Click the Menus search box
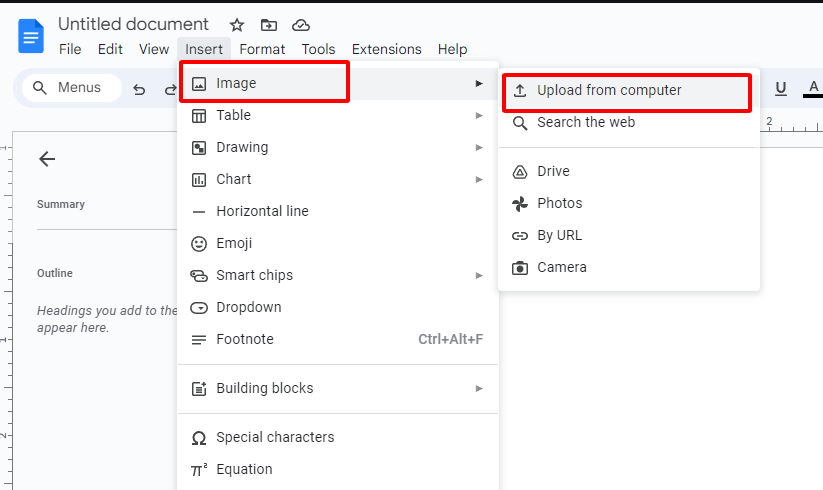Viewport: 823px width, 490px height. (x=72, y=88)
